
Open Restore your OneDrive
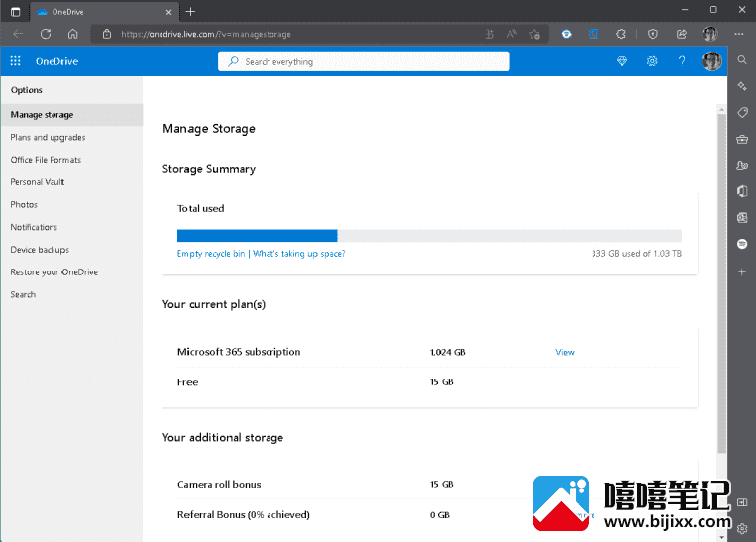(x=54, y=271)
